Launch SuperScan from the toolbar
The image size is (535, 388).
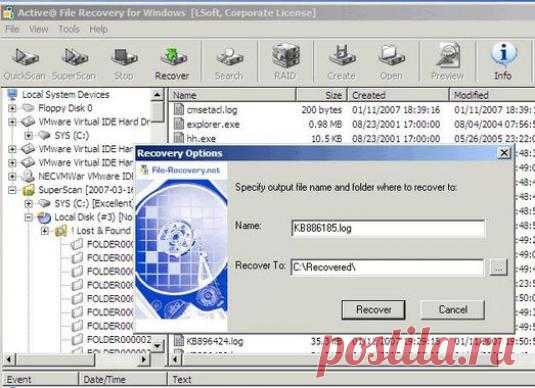coord(73,63)
